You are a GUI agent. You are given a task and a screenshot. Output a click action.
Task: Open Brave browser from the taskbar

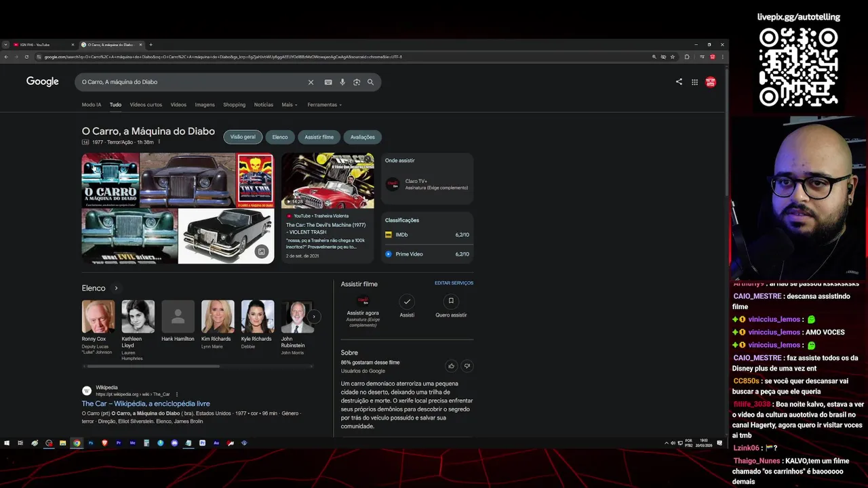(104, 443)
